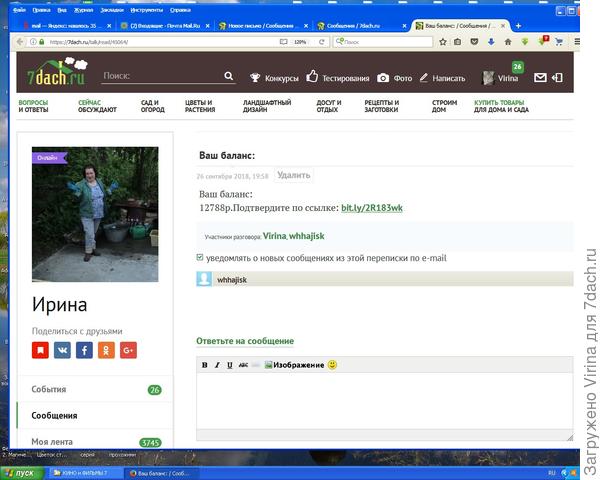The height and width of the screenshot is (480, 600).
Task: Open the Цветы и растения section
Action: [x=200, y=106]
